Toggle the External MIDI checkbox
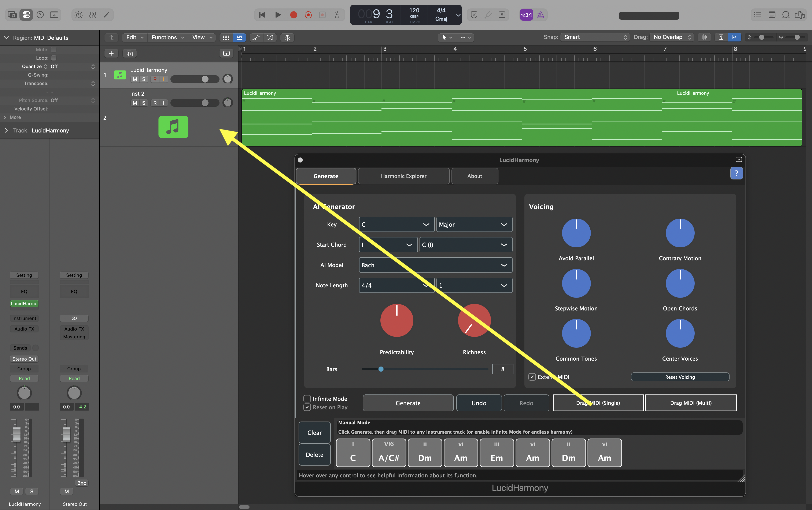 pyautogui.click(x=532, y=377)
